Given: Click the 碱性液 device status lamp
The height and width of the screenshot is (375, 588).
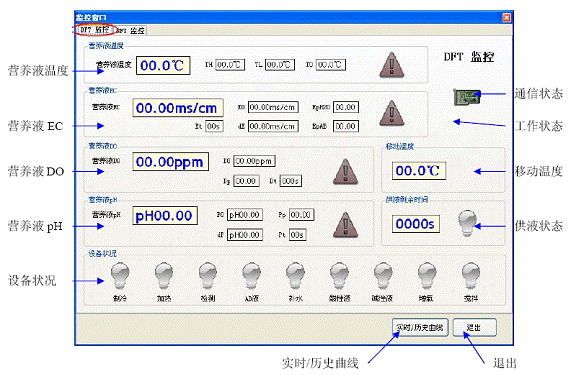Looking at the screenshot, I should 383,276.
